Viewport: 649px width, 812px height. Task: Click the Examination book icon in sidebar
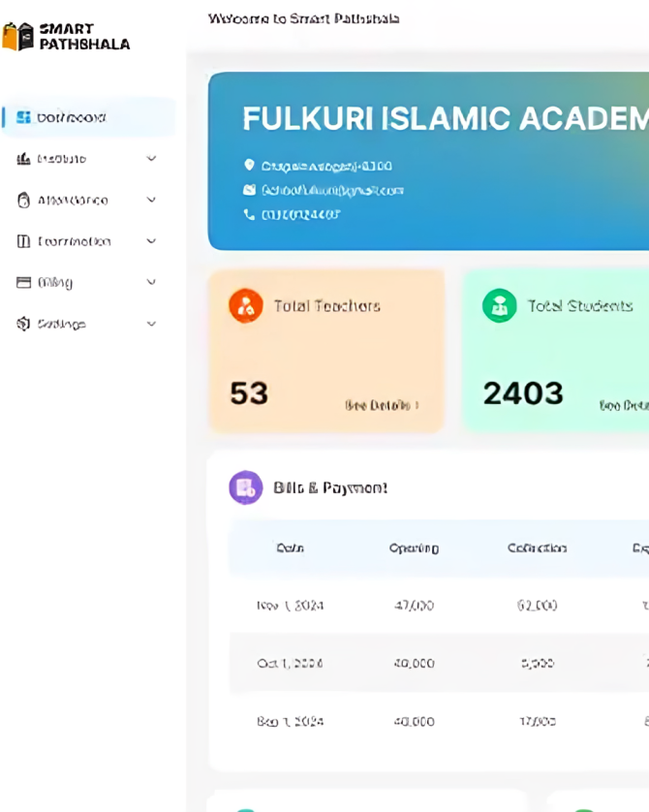tap(24, 241)
